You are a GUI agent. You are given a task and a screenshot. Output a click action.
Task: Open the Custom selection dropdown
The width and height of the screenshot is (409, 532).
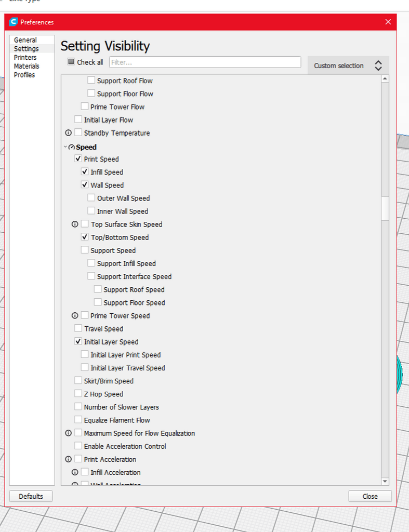point(348,65)
